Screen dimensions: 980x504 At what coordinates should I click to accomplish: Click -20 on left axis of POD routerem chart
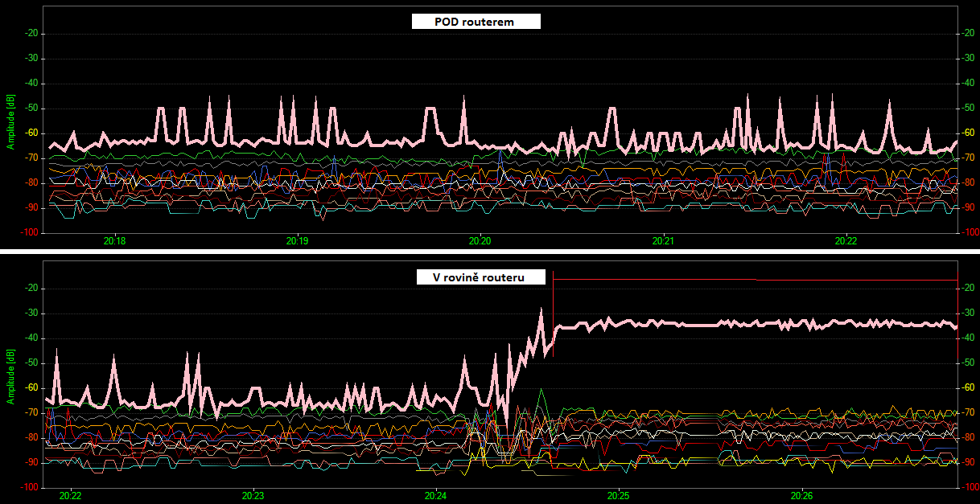(x=33, y=33)
